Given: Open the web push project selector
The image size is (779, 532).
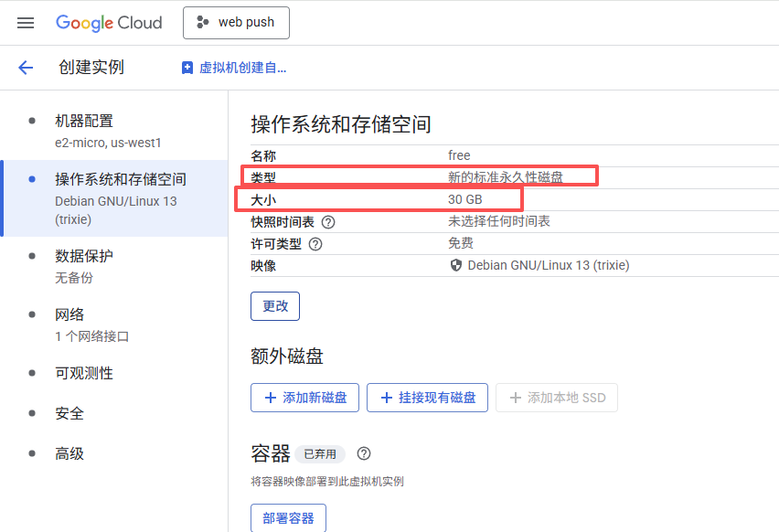Looking at the screenshot, I should tap(236, 23).
